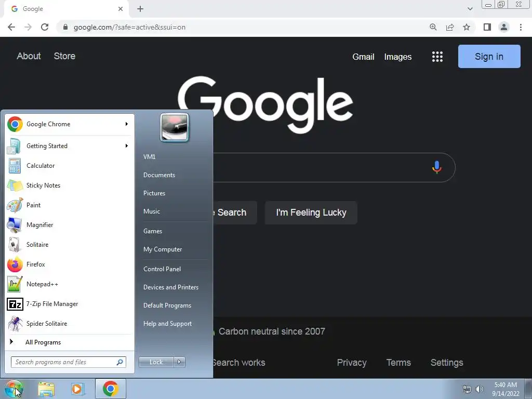532x399 pixels.
Task: Open 7-Zip File Manager
Action: click(x=69, y=303)
